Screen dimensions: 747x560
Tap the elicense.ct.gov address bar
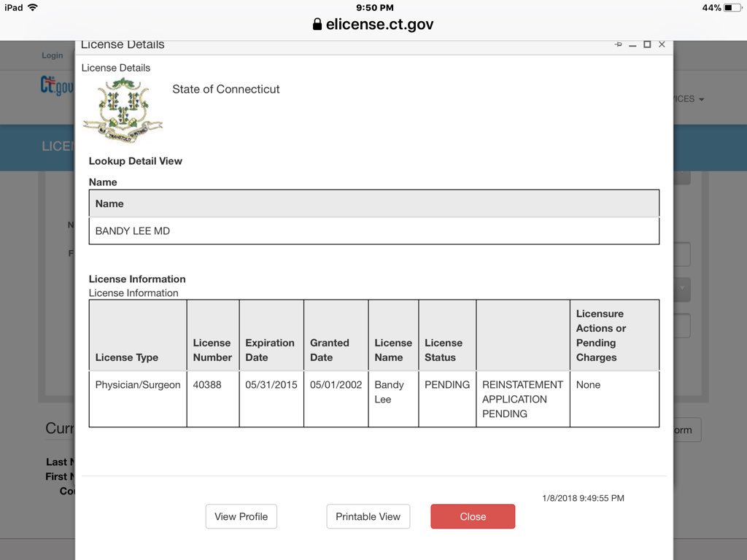[373, 24]
